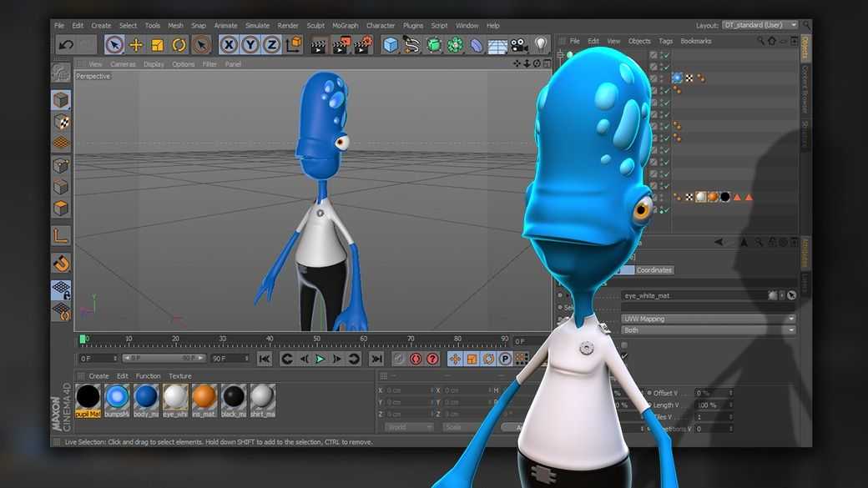This screenshot has height=488, width=868.
Task: Play the animation forward
Action: (320, 359)
